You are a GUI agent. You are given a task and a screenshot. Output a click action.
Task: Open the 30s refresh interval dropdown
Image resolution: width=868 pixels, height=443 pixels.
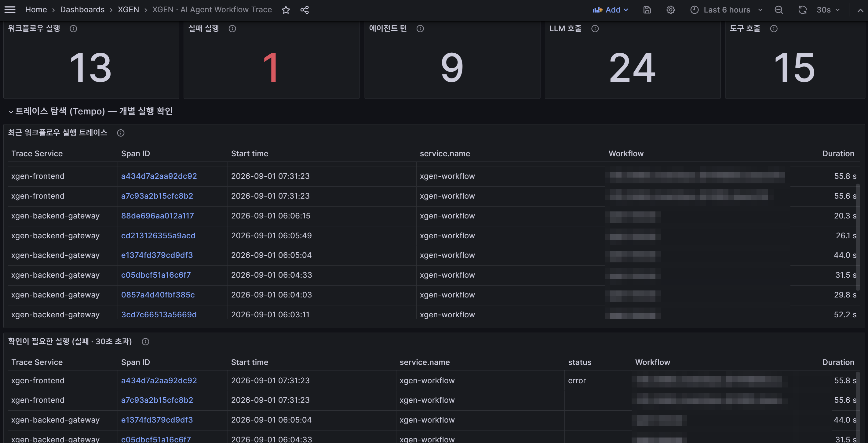coord(828,10)
